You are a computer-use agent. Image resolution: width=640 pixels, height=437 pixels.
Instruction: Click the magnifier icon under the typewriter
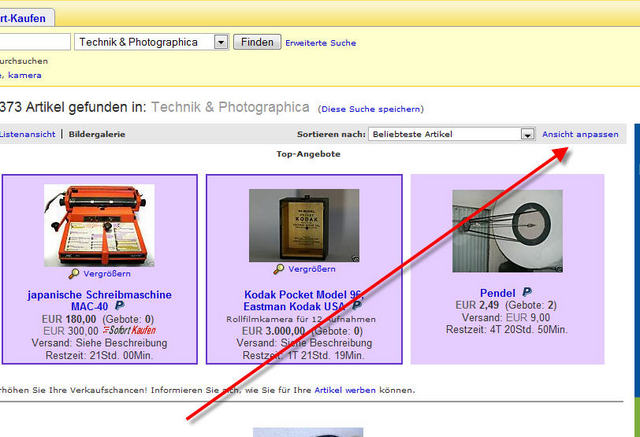point(74,274)
